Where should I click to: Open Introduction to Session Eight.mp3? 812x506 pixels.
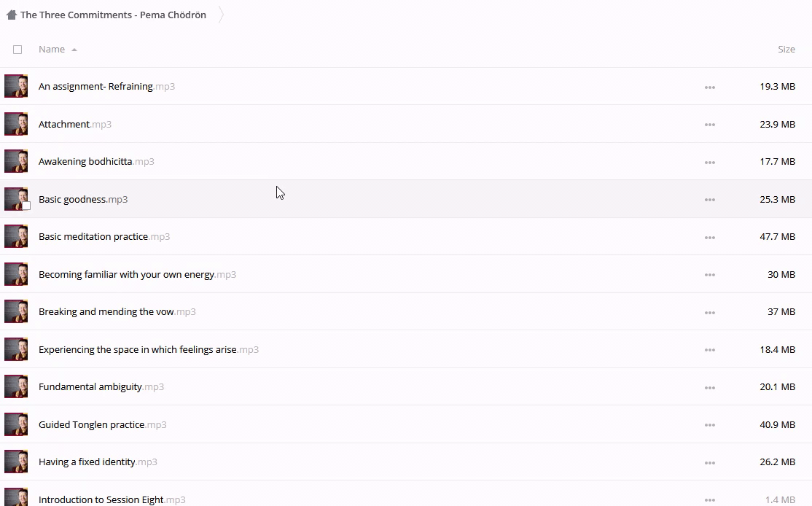101,499
